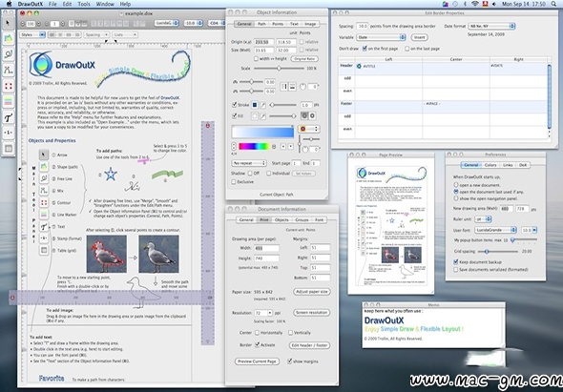The image size is (563, 392).
Task: Click the 'Adjust paper size' button
Action: pos(312,292)
